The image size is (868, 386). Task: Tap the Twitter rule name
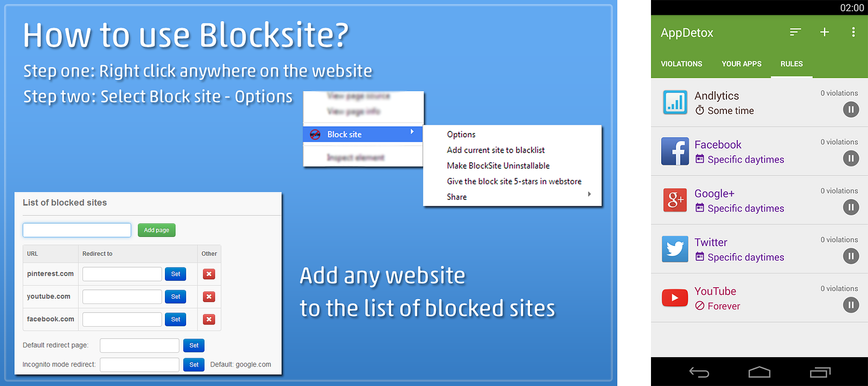(x=711, y=242)
